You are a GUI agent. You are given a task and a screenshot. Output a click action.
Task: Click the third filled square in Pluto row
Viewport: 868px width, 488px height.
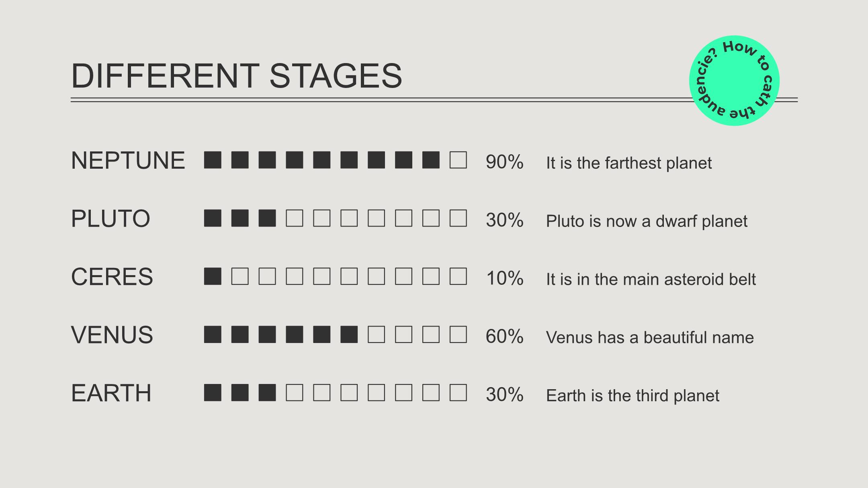click(267, 218)
